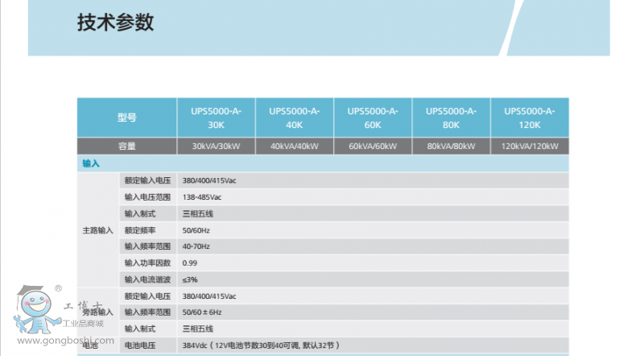
Task: Click the 容量 row label
Action: 126,147
